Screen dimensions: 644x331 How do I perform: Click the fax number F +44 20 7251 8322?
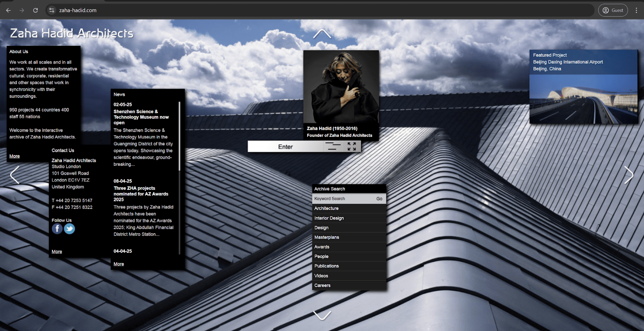coord(72,207)
